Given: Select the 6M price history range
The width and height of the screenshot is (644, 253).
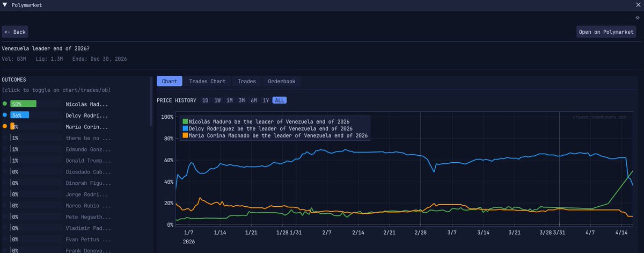Looking at the screenshot, I should pos(254,100).
